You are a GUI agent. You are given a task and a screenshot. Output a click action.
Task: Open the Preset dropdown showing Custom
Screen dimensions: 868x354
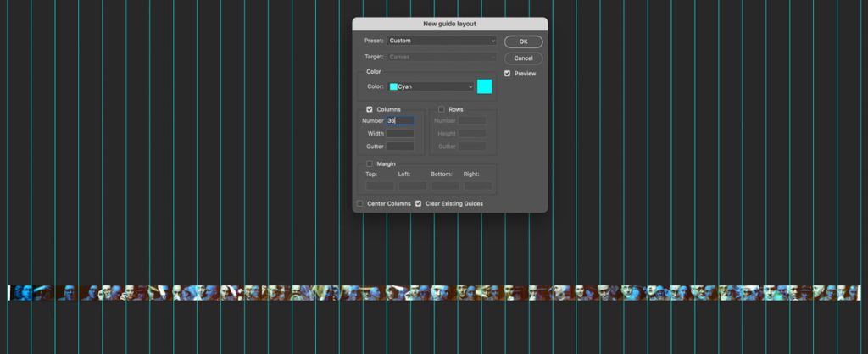click(x=442, y=41)
